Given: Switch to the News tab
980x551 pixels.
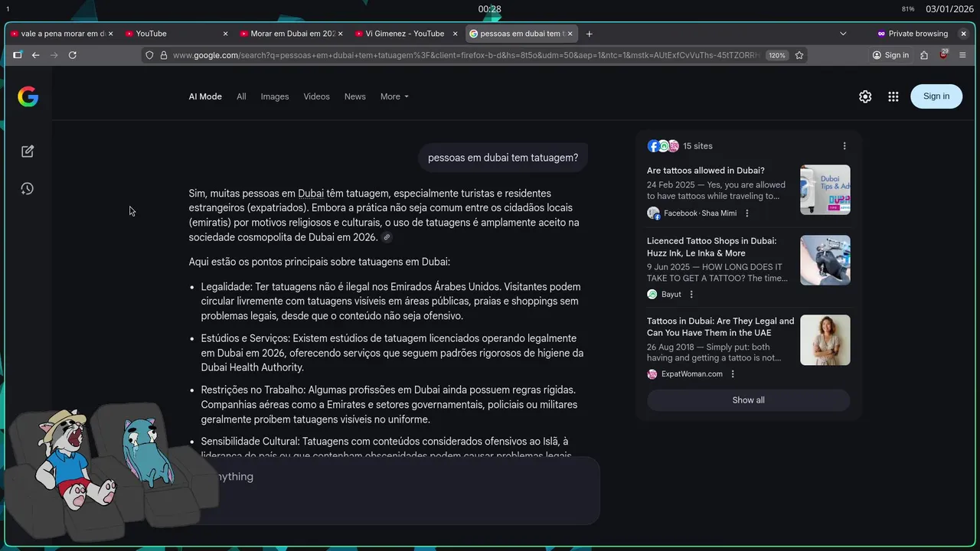Looking at the screenshot, I should click(355, 96).
